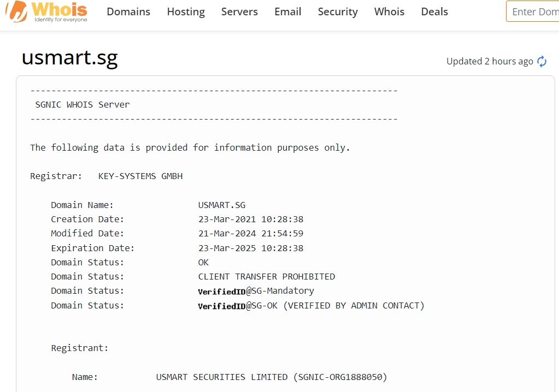This screenshot has height=392, width=559.
Task: Click the 'Updated 2 hours ago' text
Action: pyautogui.click(x=489, y=61)
